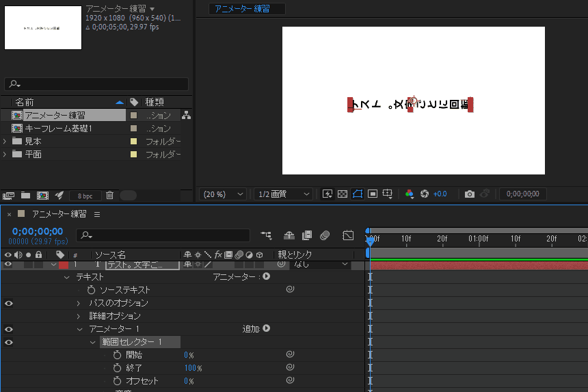Click the red label swatch of layer 1

64,265
